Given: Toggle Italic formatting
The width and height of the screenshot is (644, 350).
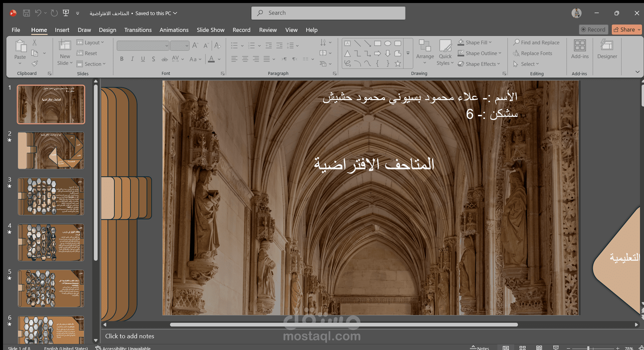Looking at the screenshot, I should [x=132, y=59].
